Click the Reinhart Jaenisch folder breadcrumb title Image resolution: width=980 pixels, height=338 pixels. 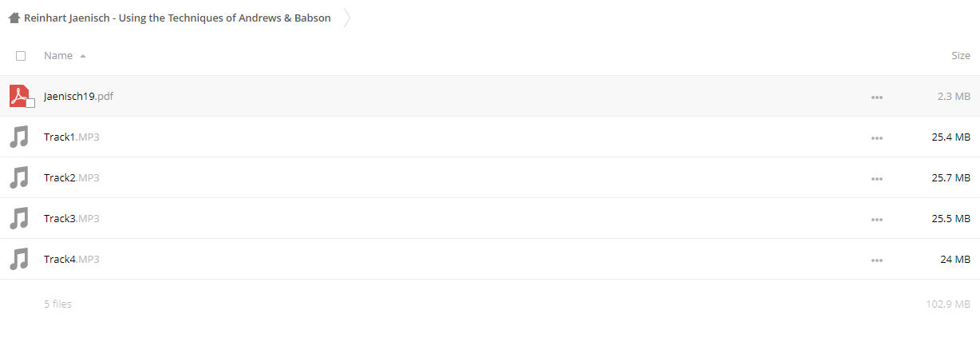177,18
